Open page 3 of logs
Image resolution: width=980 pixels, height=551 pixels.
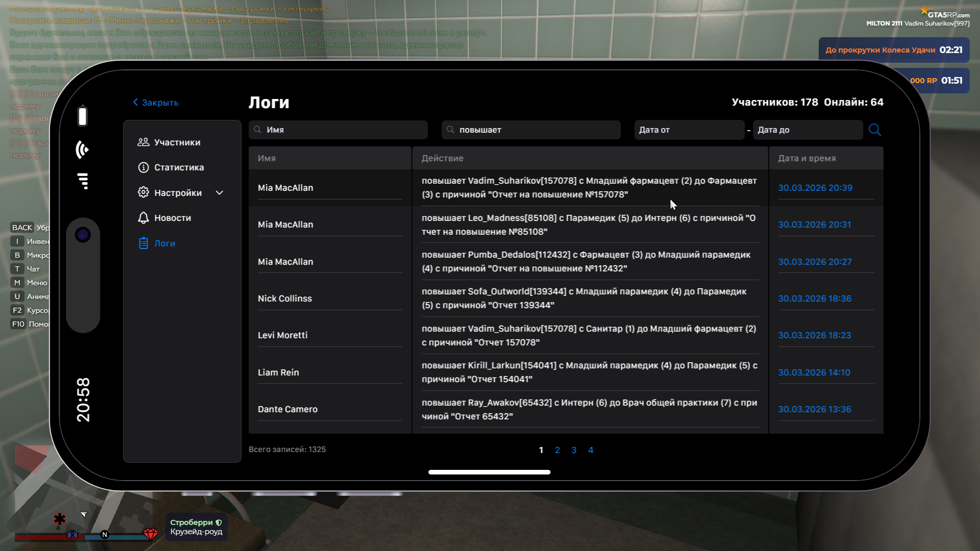[574, 450]
